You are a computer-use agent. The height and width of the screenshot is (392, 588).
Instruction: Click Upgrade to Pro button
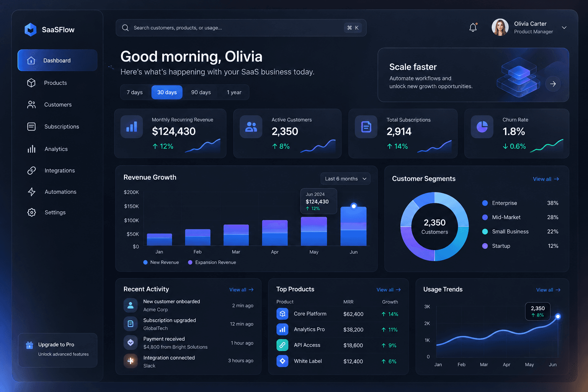click(x=58, y=350)
